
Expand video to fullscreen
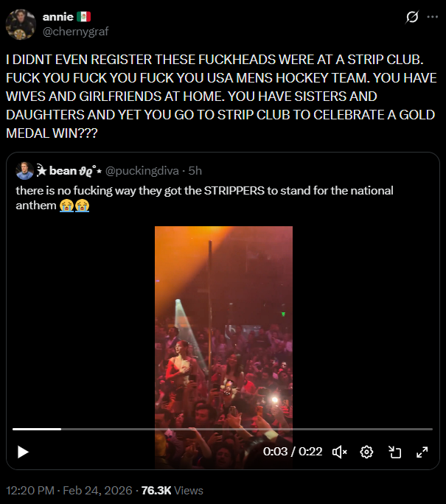point(422,452)
